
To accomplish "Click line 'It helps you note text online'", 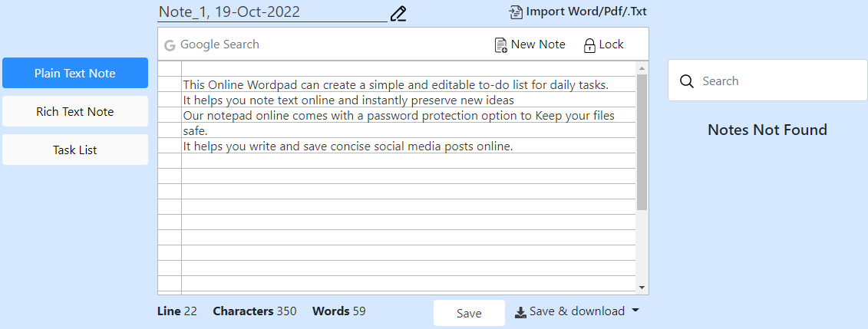I will 348,100.
